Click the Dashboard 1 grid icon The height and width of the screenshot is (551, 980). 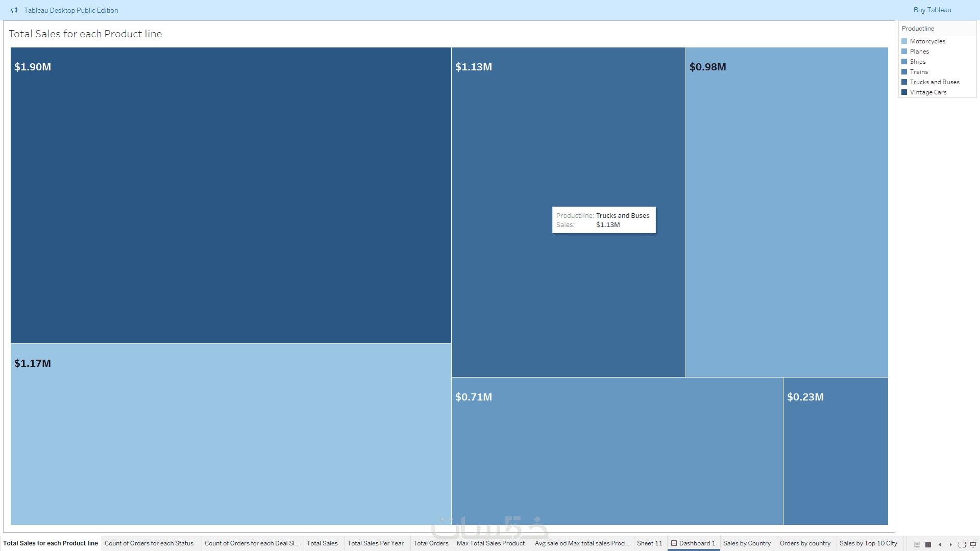(x=674, y=543)
